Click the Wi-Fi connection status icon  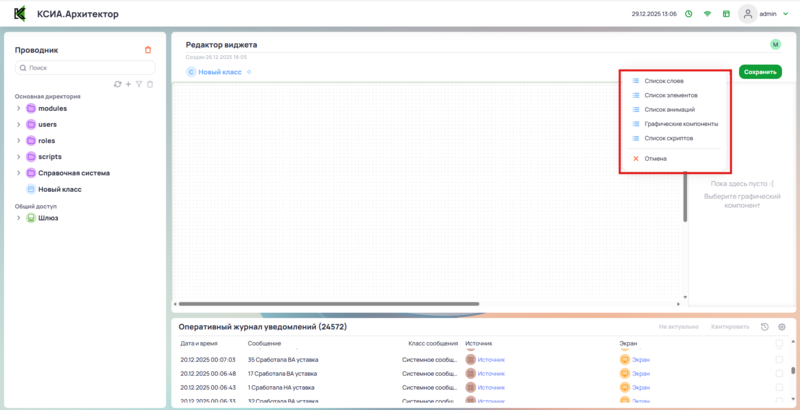(x=707, y=14)
